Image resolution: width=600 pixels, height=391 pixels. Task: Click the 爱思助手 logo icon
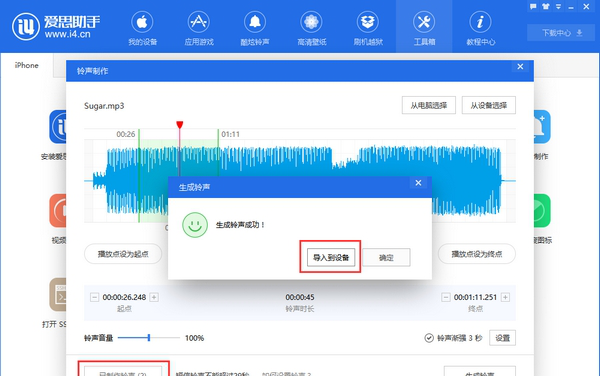(26, 26)
